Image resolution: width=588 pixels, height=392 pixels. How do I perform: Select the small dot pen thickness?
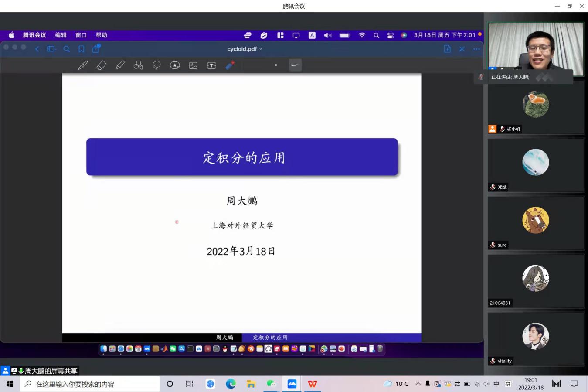click(x=276, y=65)
